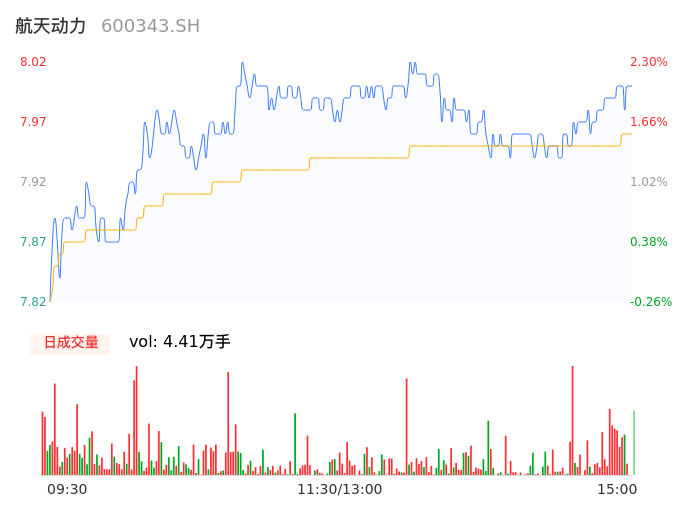The height and width of the screenshot is (524, 686).
Task: Click the 7.92 price axis label
Action: 33,182
